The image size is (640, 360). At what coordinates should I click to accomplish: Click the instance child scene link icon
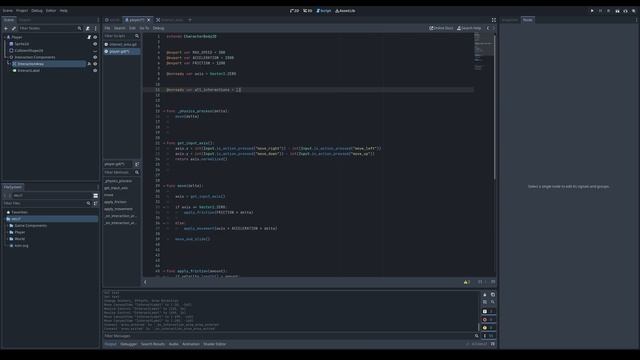[13, 28]
